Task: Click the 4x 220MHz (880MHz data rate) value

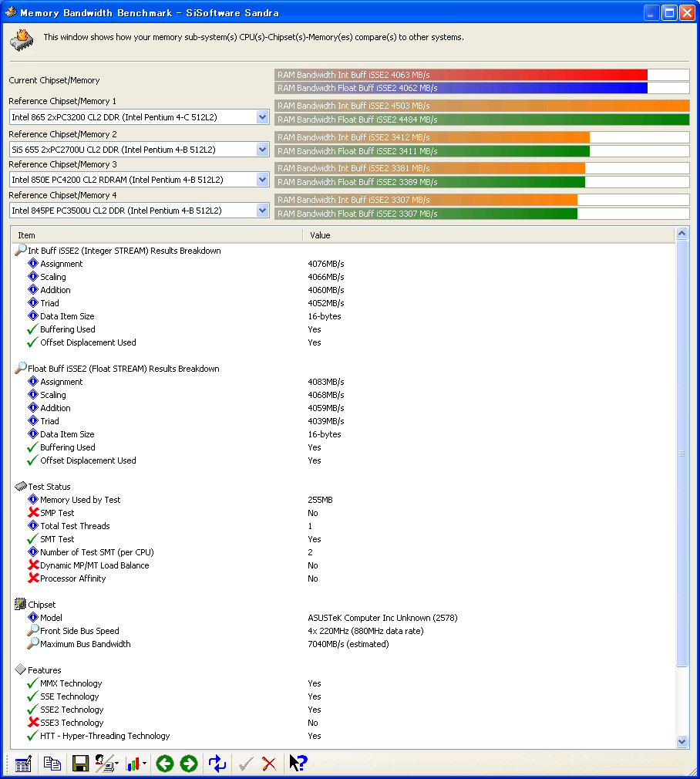Action: click(x=365, y=631)
